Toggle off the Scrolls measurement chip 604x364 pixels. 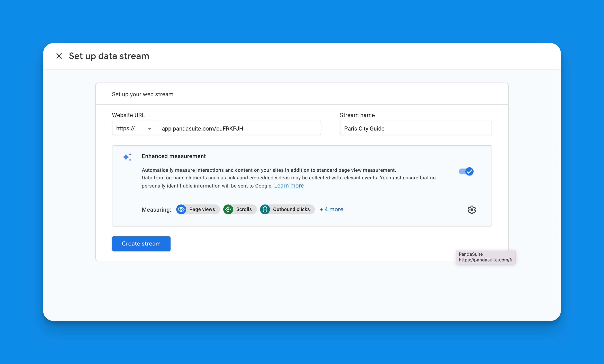pos(239,209)
